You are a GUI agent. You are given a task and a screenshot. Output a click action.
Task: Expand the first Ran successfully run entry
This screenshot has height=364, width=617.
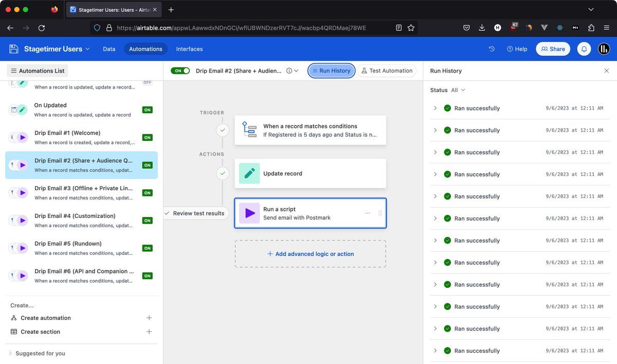tap(435, 108)
